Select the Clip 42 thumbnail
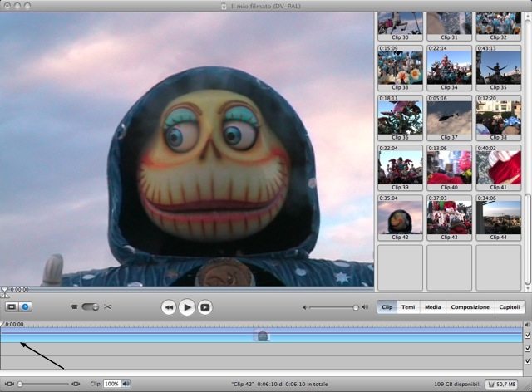This screenshot has height=392, width=532. click(401, 218)
